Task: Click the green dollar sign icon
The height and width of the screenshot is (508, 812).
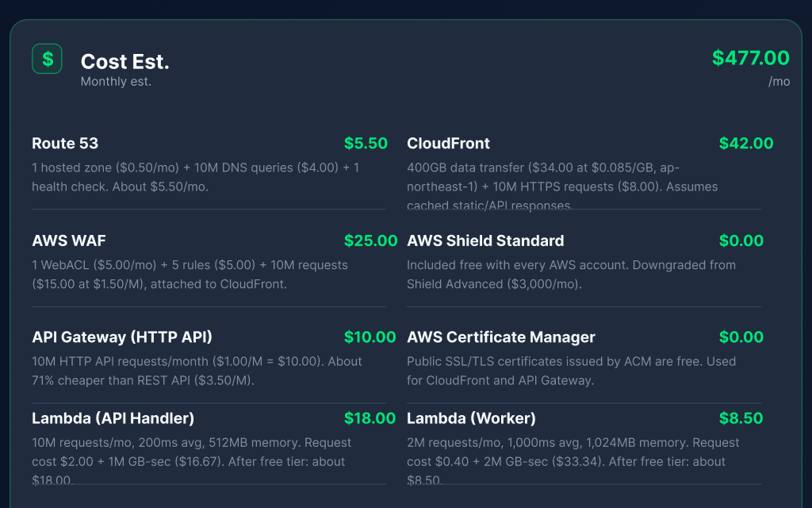Action: [x=47, y=59]
